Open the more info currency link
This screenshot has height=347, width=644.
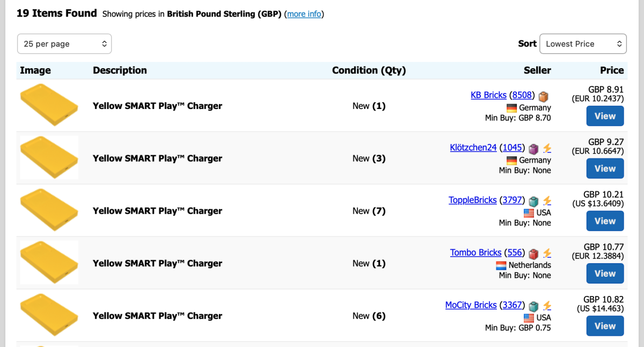point(304,14)
